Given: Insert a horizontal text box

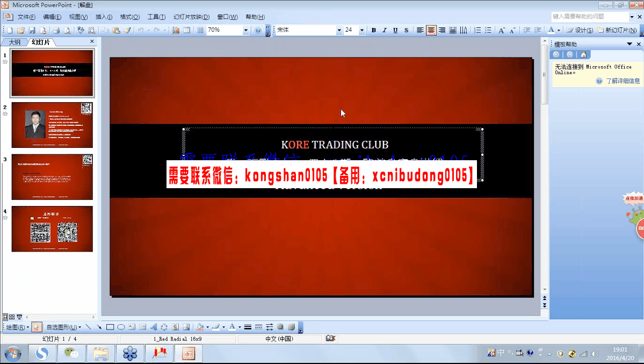Looking at the screenshot, I should pos(132,327).
